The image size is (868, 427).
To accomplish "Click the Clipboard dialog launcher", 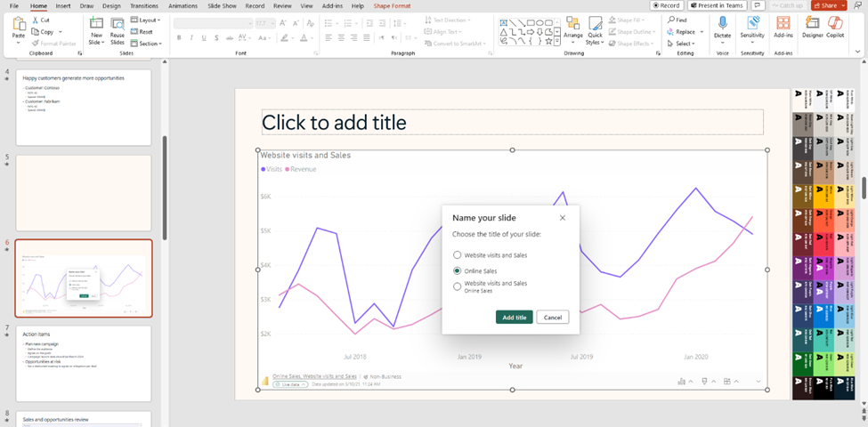I will click(80, 53).
